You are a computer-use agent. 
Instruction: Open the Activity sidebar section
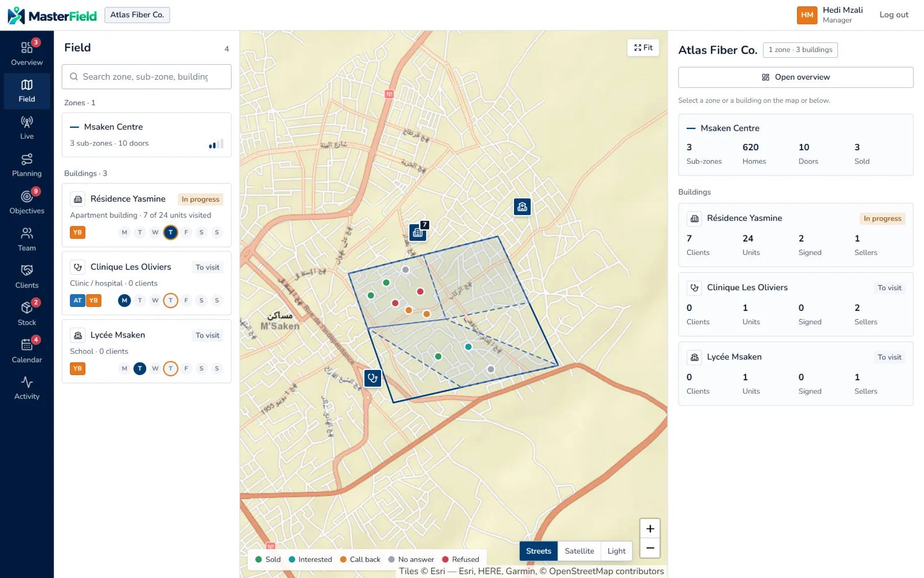coord(27,388)
